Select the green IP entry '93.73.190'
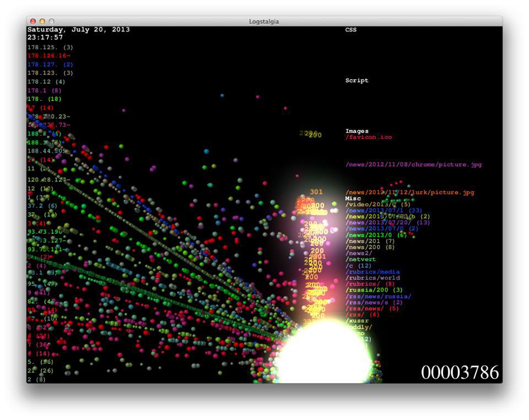This screenshot has width=529, height=420. point(45,231)
